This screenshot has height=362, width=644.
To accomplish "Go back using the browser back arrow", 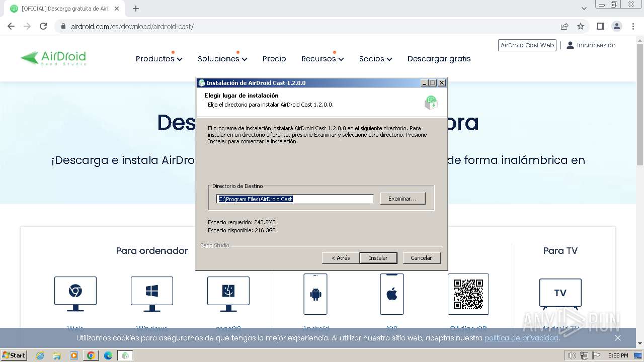I will pos(11,26).
